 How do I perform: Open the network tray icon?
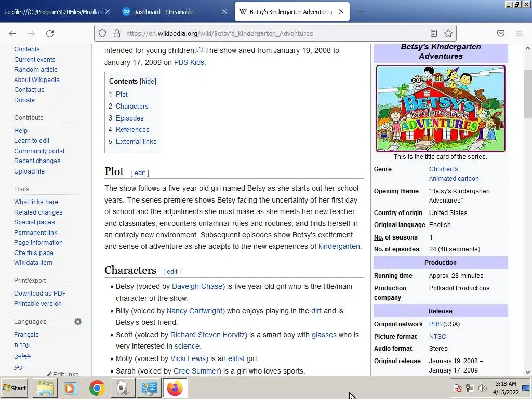click(x=470, y=388)
